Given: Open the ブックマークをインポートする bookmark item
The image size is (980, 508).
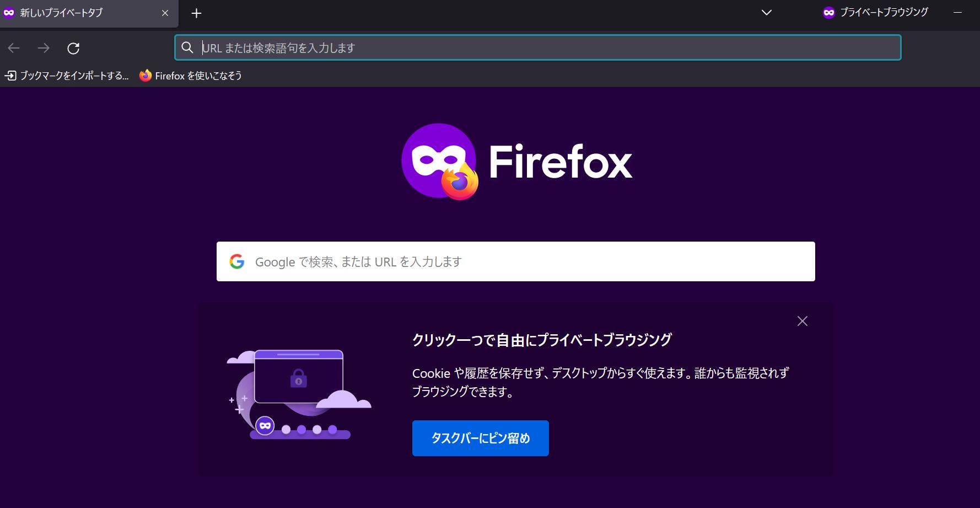Looking at the screenshot, I should click(x=66, y=76).
